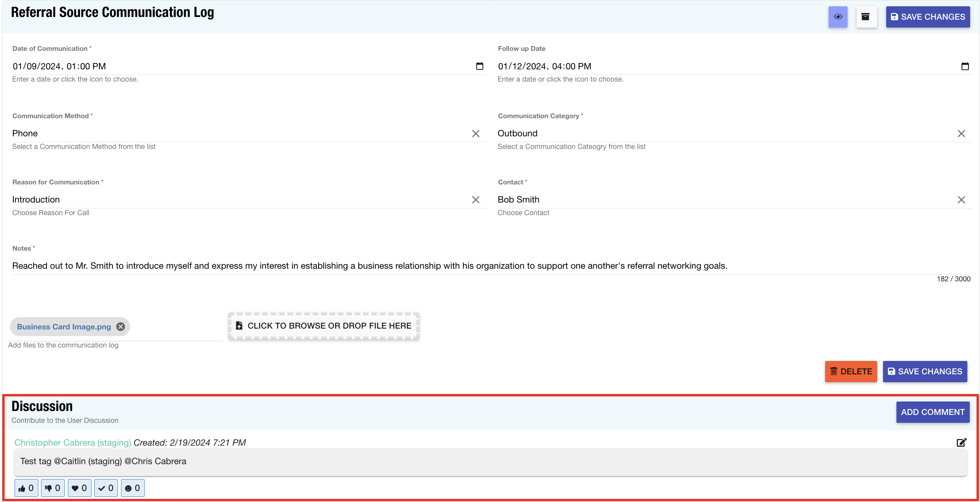Click the archive box icon
Screen dimensions: 980x502
coord(866,17)
